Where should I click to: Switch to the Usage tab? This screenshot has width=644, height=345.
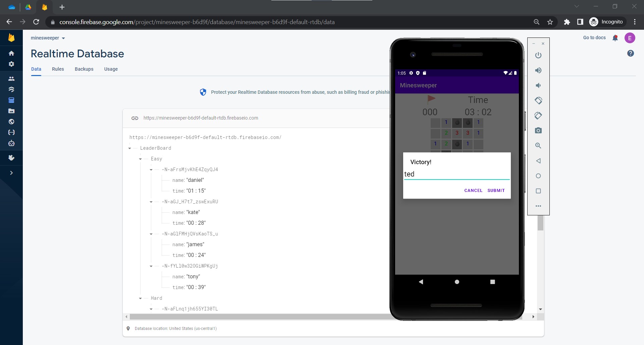tap(111, 69)
